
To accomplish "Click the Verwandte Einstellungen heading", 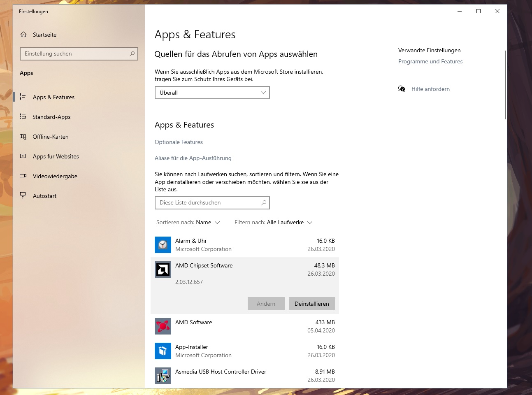I will (430, 50).
